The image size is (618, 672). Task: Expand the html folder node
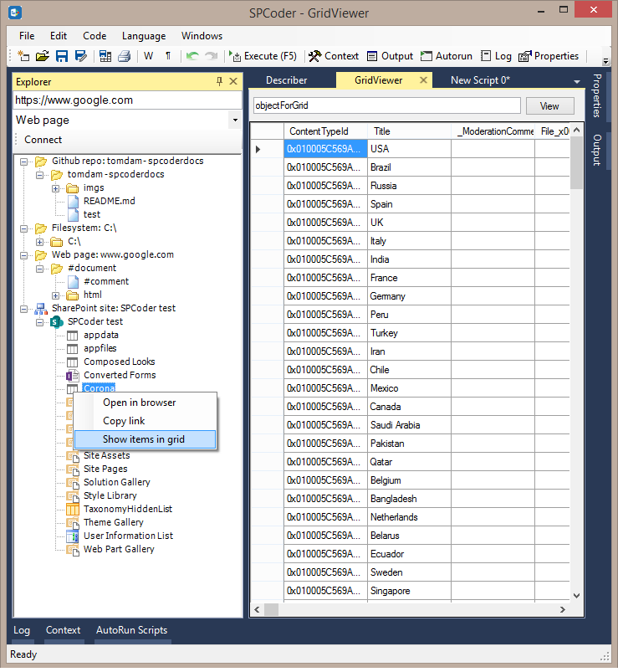tap(56, 295)
